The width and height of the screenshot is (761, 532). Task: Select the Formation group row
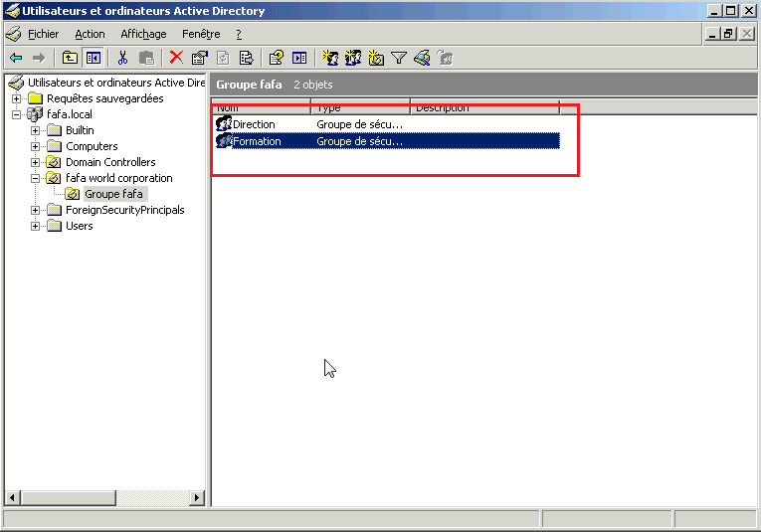coord(387,141)
